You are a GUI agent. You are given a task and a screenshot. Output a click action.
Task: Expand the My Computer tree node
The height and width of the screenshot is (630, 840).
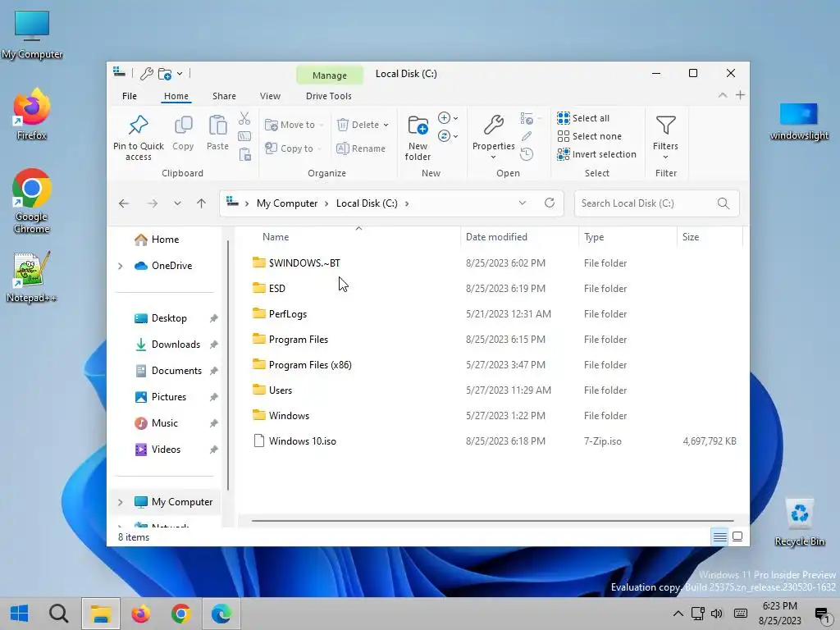(x=120, y=502)
